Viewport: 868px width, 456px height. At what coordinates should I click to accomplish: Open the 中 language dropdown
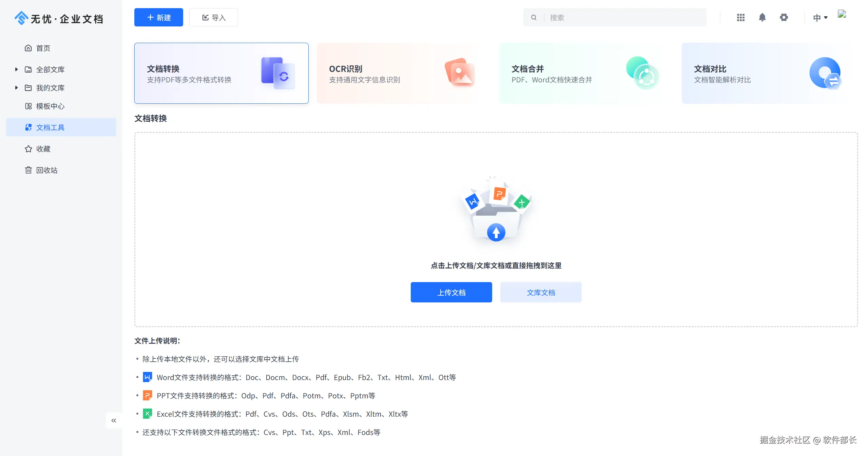tap(820, 18)
